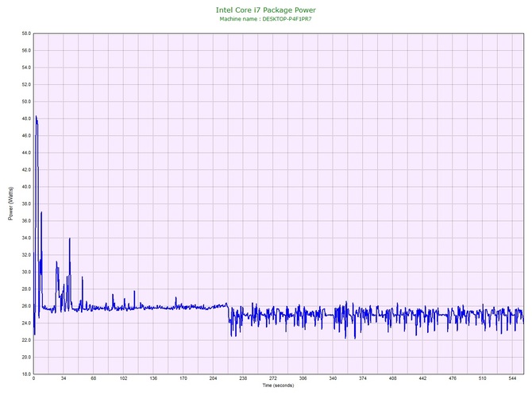This screenshot has height=399, width=532.
Task: Click the 544 time-axis tick label
Action: 512,378
